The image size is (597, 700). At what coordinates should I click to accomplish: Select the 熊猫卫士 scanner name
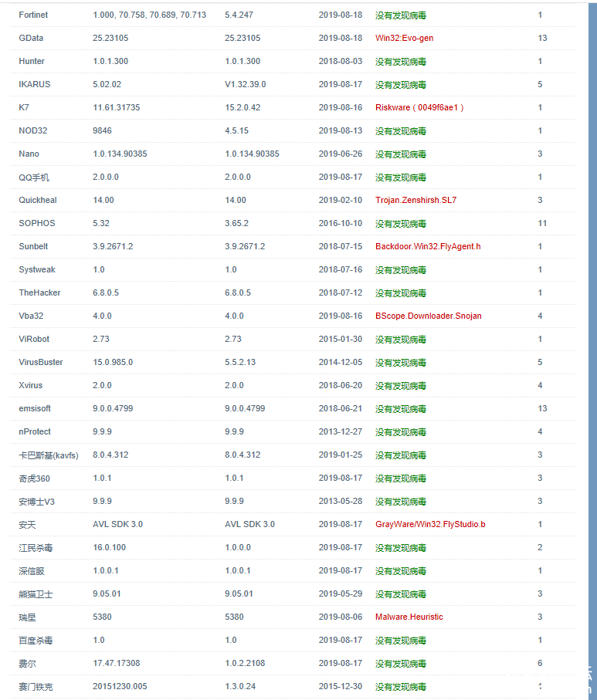click(36, 594)
